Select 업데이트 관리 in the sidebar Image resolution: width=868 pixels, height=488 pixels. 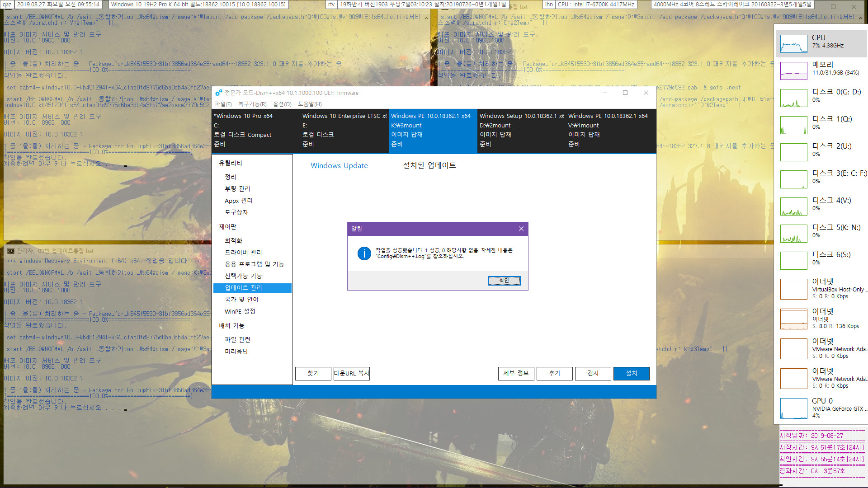pos(252,288)
